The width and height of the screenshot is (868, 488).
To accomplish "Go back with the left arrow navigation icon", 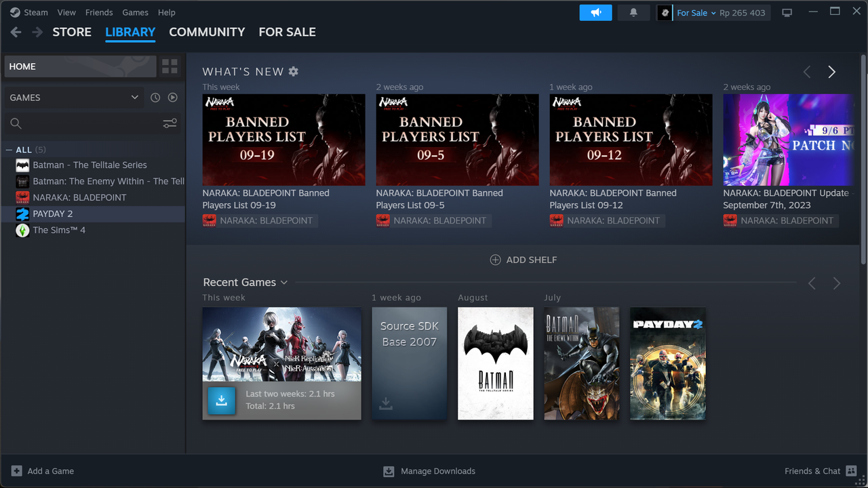I will coord(16,32).
